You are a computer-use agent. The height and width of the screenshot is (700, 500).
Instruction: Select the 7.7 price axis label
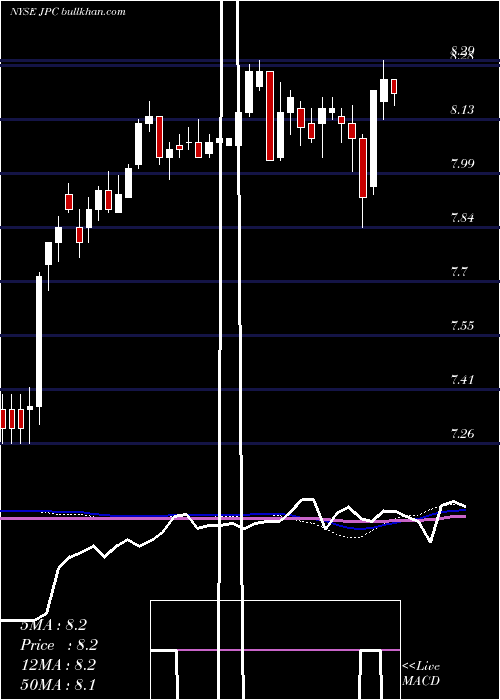point(459,271)
